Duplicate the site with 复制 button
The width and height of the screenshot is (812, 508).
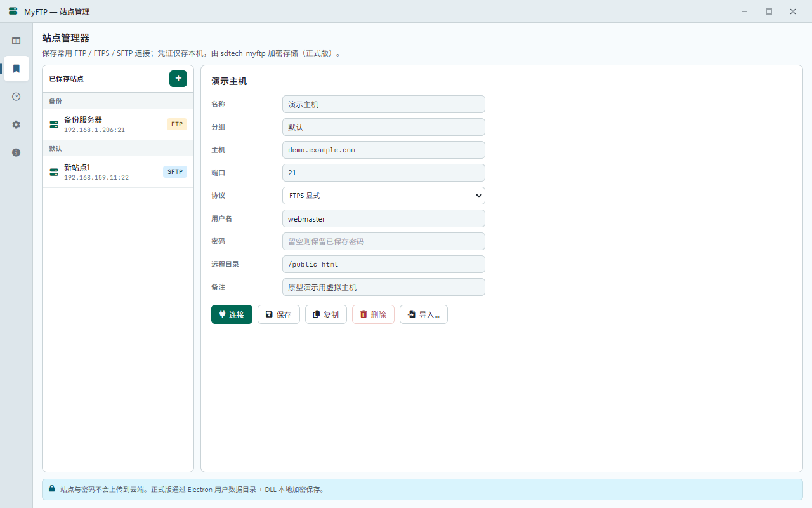pos(326,314)
